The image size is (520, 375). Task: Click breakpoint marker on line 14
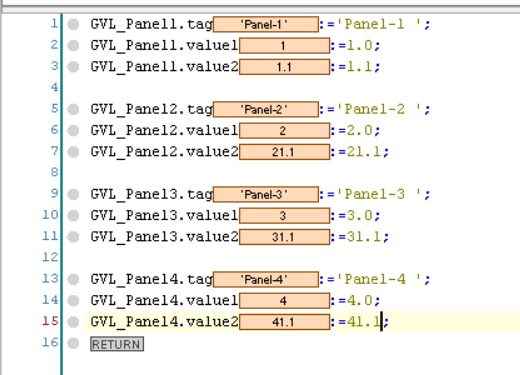[x=73, y=301]
